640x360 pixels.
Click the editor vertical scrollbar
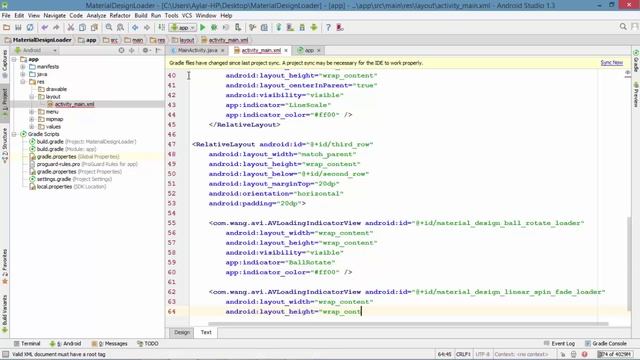pos(629,263)
